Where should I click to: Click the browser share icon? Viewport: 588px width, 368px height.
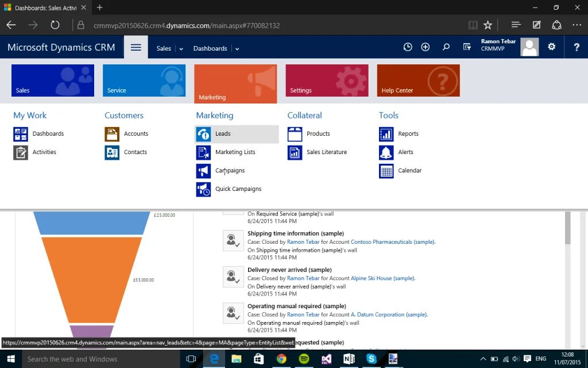557,25
